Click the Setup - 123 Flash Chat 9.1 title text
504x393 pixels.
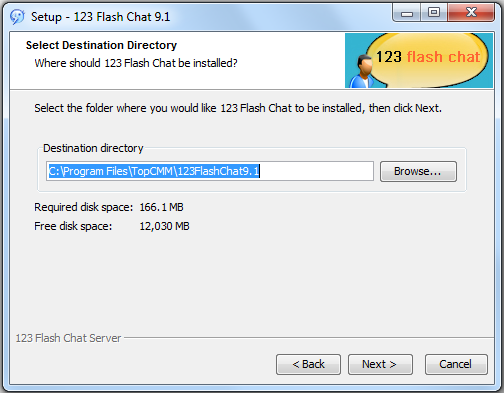click(x=101, y=17)
